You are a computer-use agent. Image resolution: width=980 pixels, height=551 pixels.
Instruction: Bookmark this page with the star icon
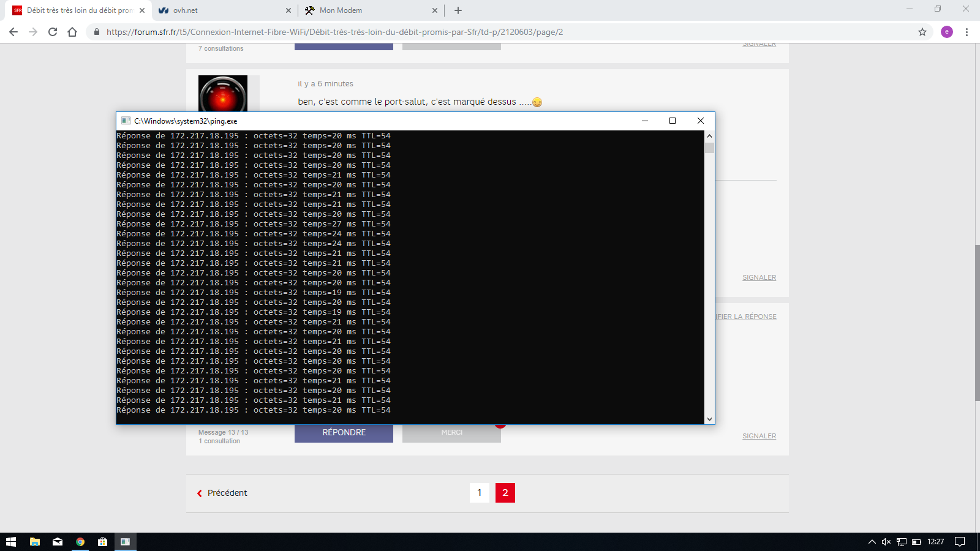(x=922, y=32)
